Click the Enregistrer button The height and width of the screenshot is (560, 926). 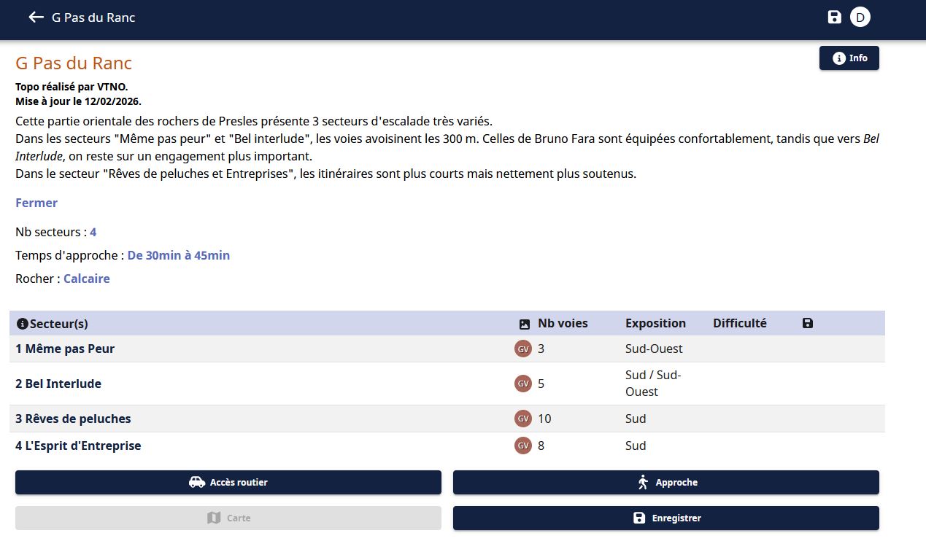click(x=666, y=518)
